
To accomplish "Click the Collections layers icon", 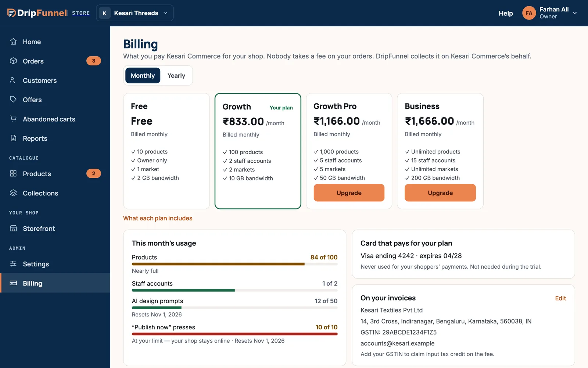I will tap(13, 193).
